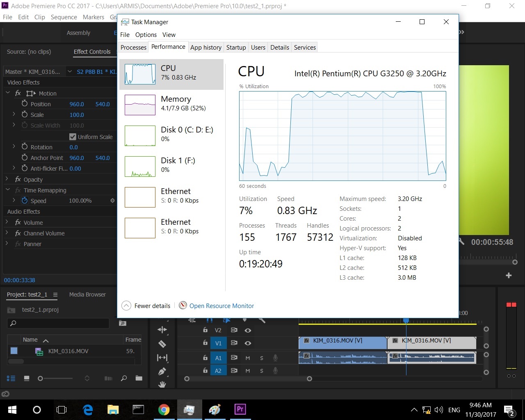Open Google Chrome from the taskbar
The image size is (525, 420).
point(164,409)
